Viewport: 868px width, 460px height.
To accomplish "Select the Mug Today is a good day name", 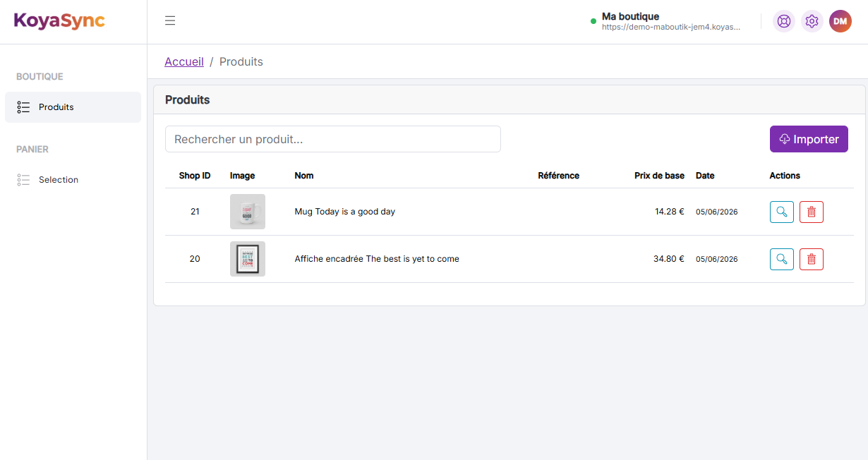I will (x=345, y=212).
